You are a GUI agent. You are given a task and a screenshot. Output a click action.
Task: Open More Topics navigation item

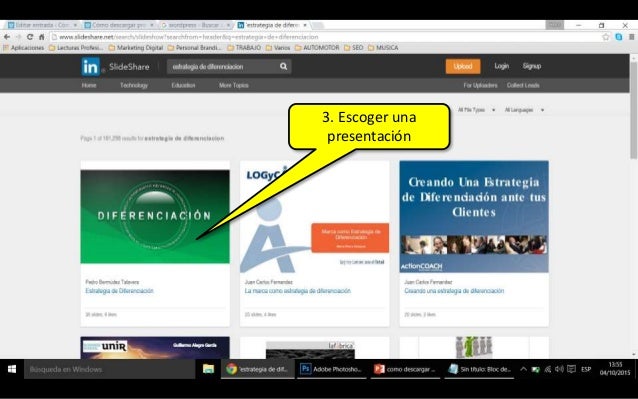tap(234, 85)
